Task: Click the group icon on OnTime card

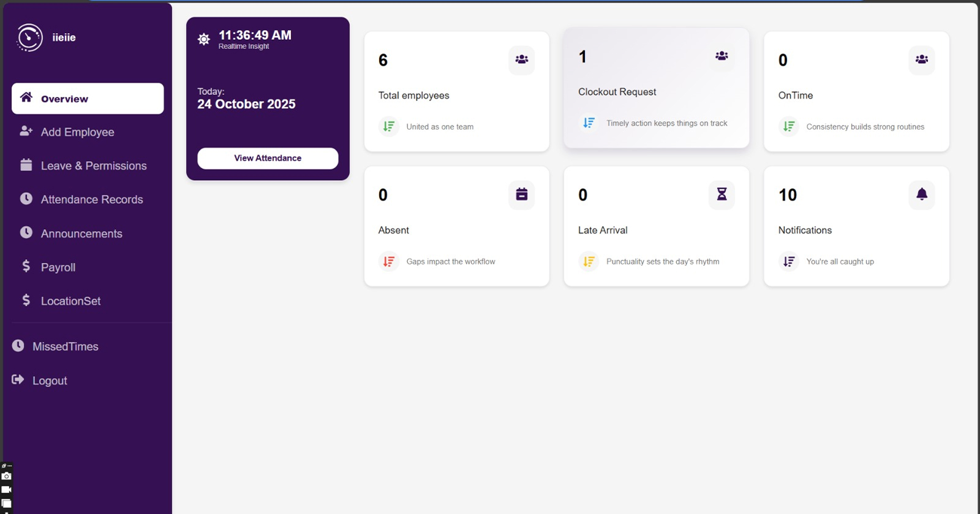Action: (x=922, y=60)
